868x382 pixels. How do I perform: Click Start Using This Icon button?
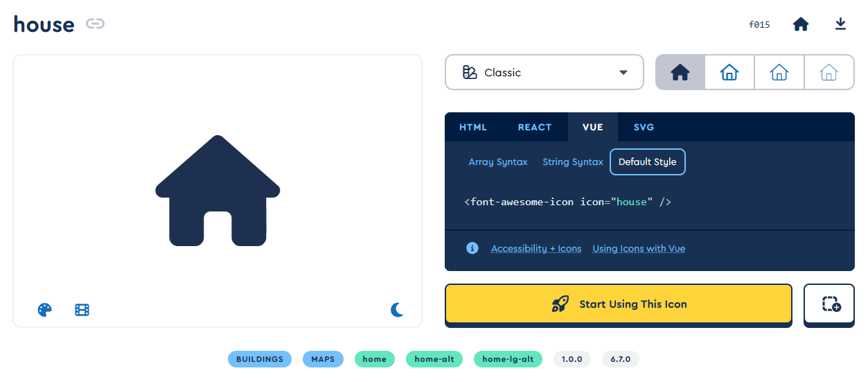(619, 304)
